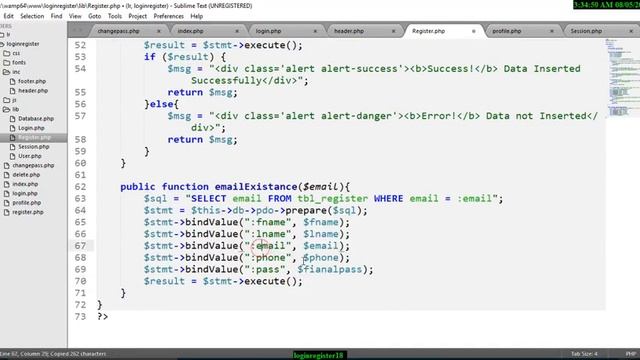Open Database.php in the sidebar
Image resolution: width=640 pixels, height=360 pixels.
click(36, 119)
